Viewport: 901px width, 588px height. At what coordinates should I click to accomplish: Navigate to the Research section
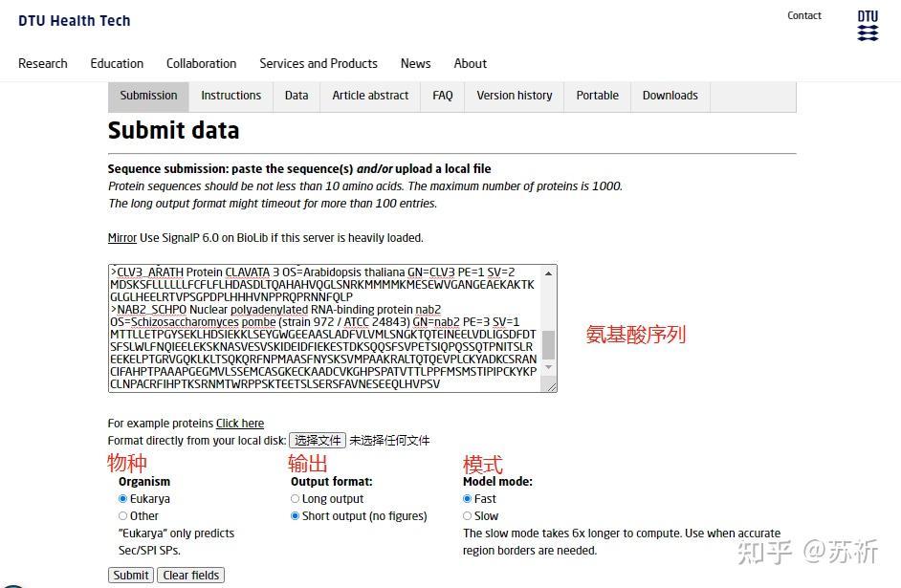tap(43, 63)
